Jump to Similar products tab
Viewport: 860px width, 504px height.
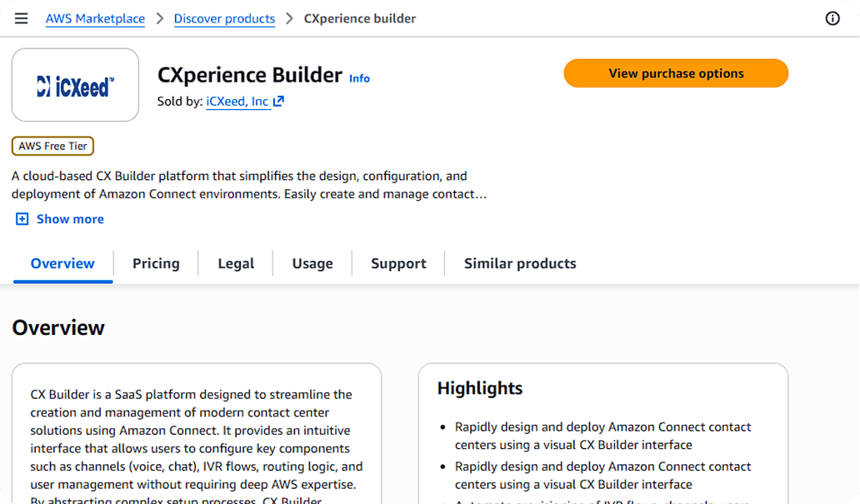point(520,264)
